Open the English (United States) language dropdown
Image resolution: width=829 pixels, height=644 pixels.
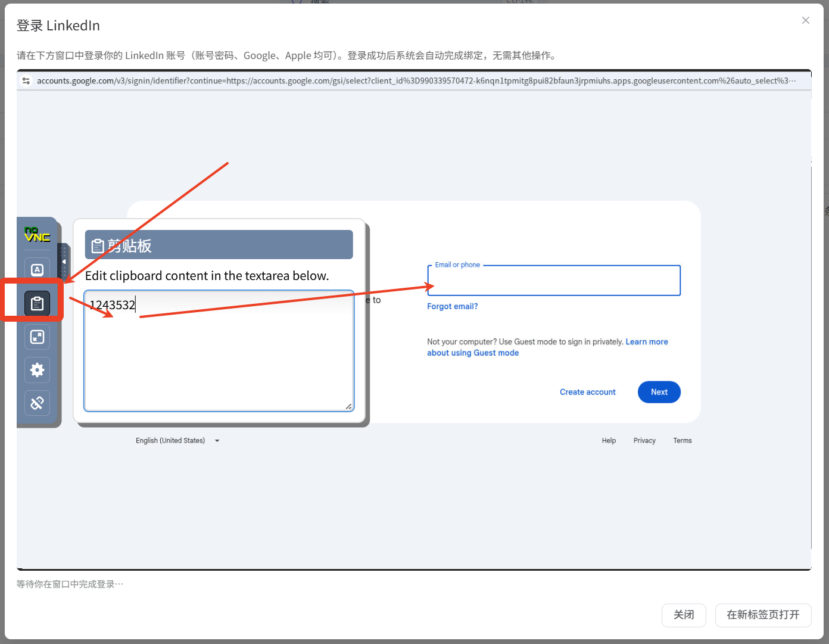(x=177, y=441)
